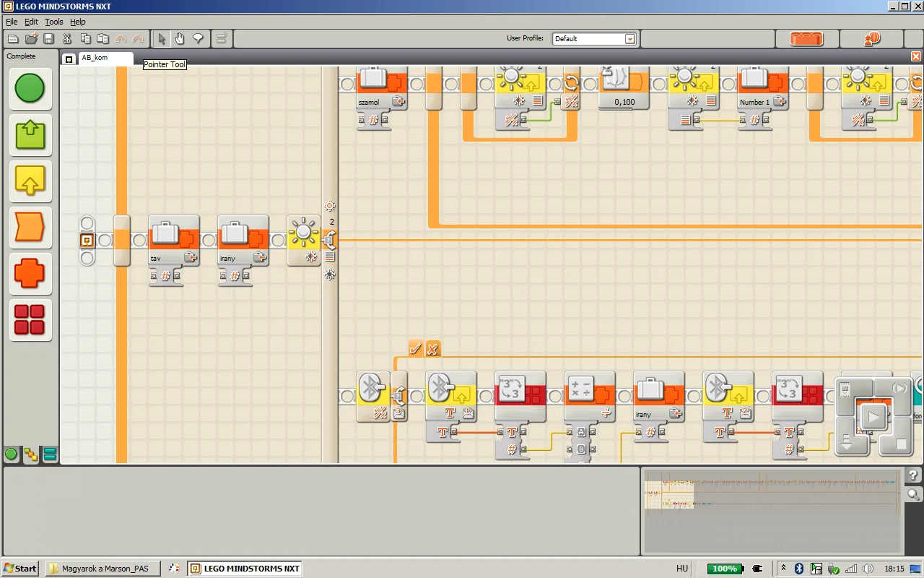Open the Action blocks green arrow palette
The width and height of the screenshot is (924, 578).
pos(30,134)
